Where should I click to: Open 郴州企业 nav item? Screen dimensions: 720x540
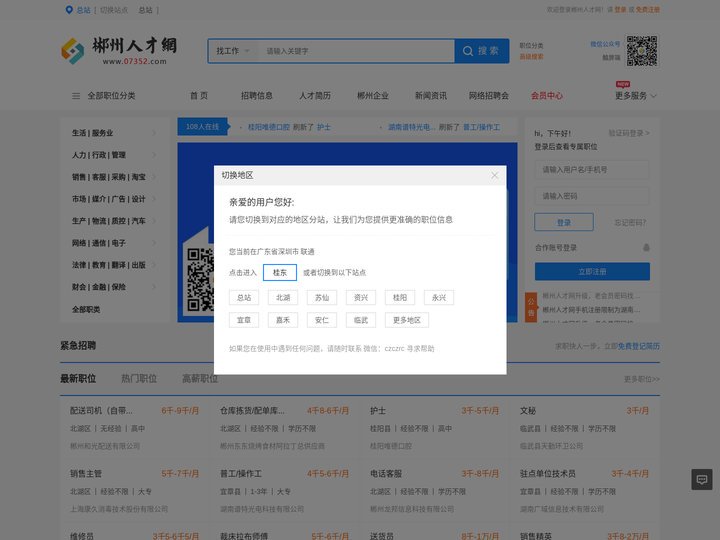click(x=373, y=96)
